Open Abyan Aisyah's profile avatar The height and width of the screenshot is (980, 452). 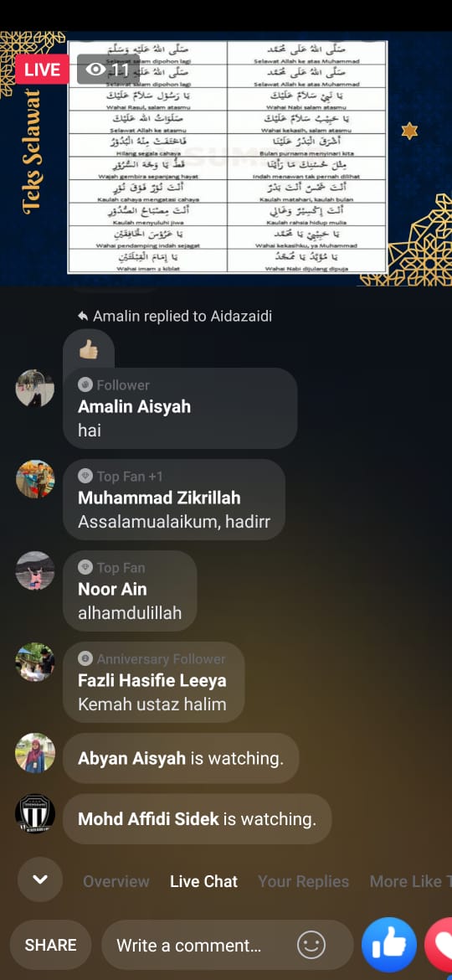35,753
